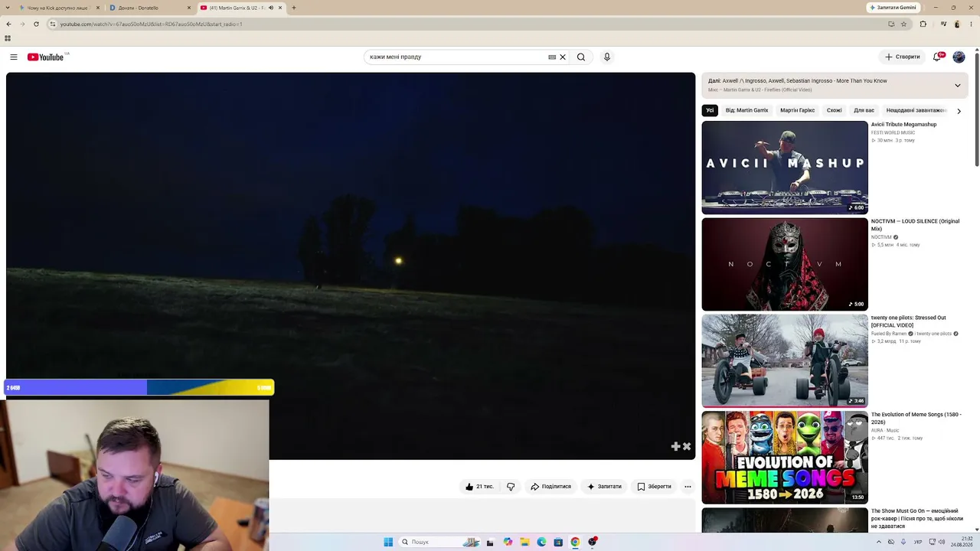Image resolution: width=980 pixels, height=551 pixels.
Task: Select the Усі filter chip
Action: pyautogui.click(x=710, y=110)
